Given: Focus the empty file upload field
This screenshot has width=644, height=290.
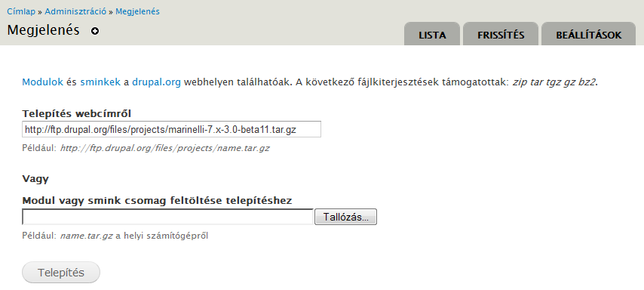Looking at the screenshot, I should coord(168,217).
